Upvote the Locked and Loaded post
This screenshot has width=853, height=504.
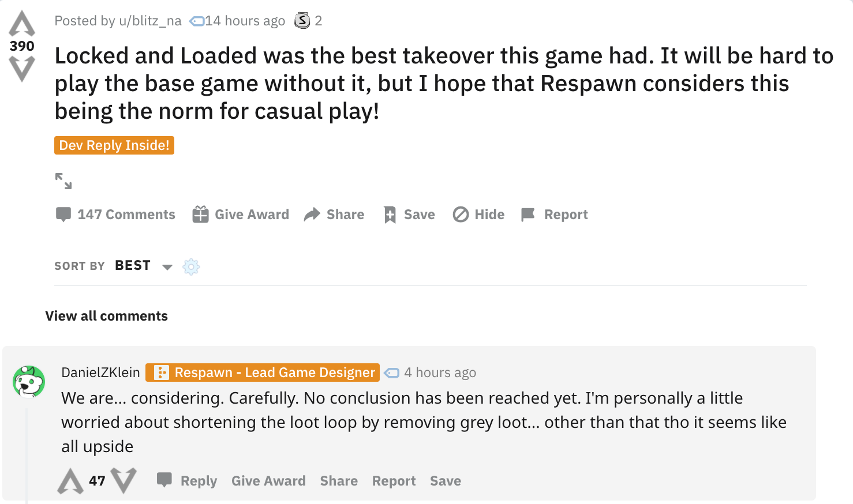click(22, 24)
